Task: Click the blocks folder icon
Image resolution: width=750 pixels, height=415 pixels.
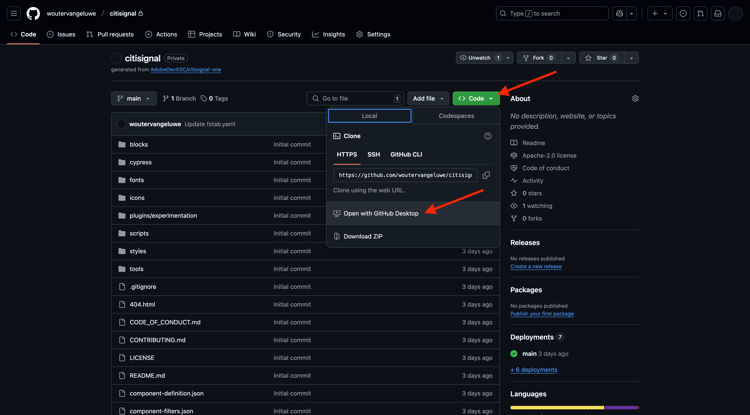Action: point(121,144)
